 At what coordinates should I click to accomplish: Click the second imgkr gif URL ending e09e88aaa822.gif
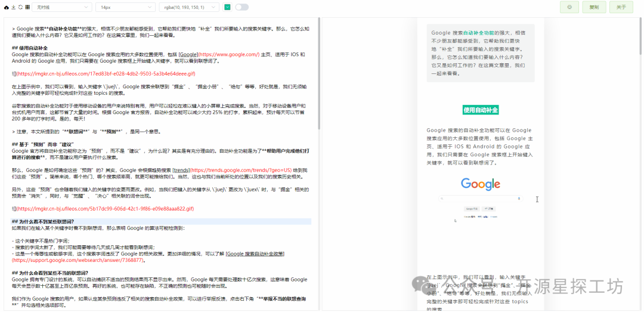(105, 208)
